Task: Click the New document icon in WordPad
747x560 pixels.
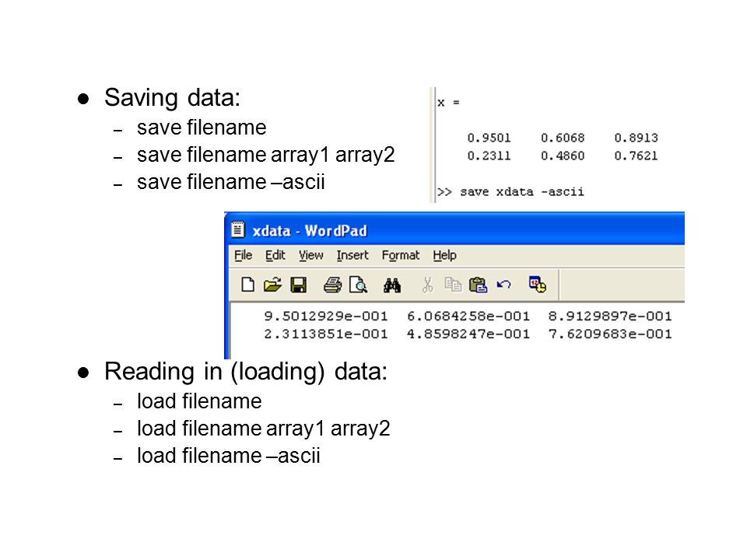Action: coord(247,285)
